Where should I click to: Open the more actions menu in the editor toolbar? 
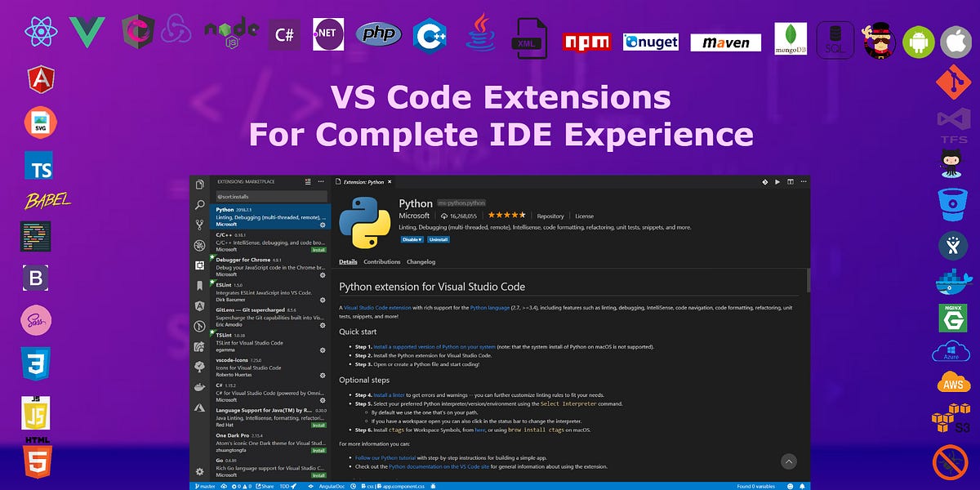tap(804, 181)
